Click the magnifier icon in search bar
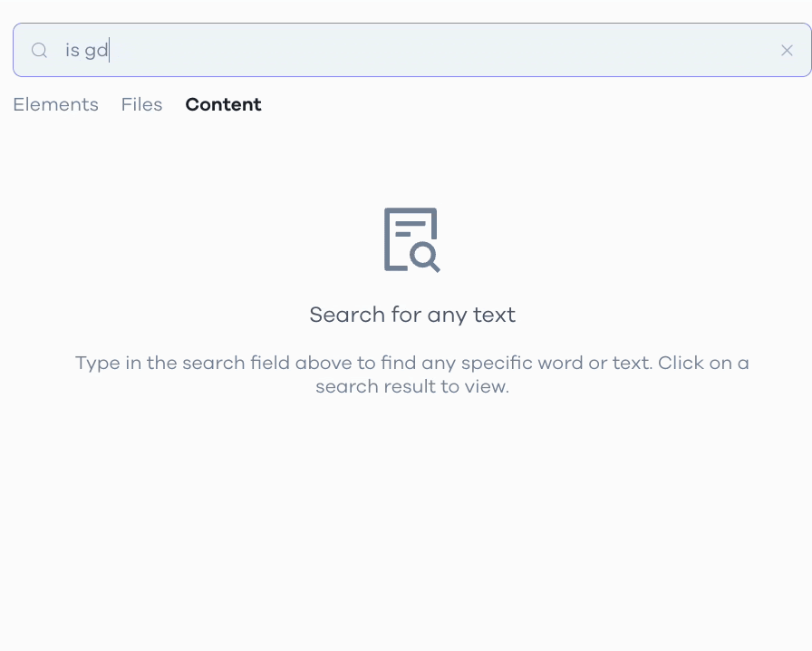Viewport: 812px width, 651px height. pyautogui.click(x=39, y=50)
